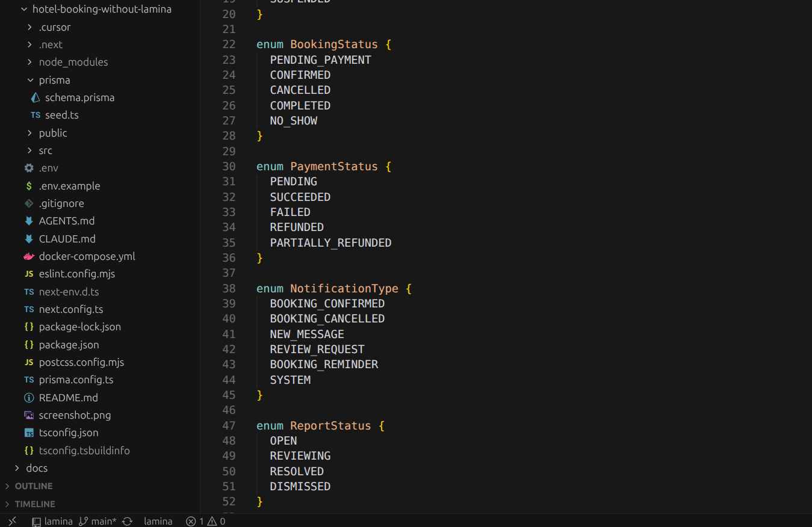Click the markdown icon of AGENTS.md
812x527 pixels.
tap(29, 221)
